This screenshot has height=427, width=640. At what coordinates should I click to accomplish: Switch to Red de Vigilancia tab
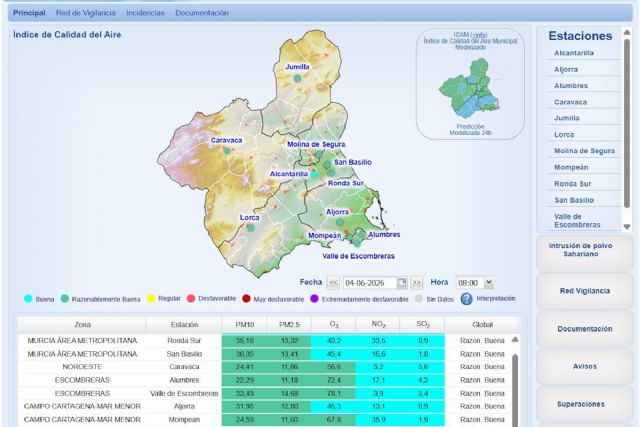(x=86, y=13)
